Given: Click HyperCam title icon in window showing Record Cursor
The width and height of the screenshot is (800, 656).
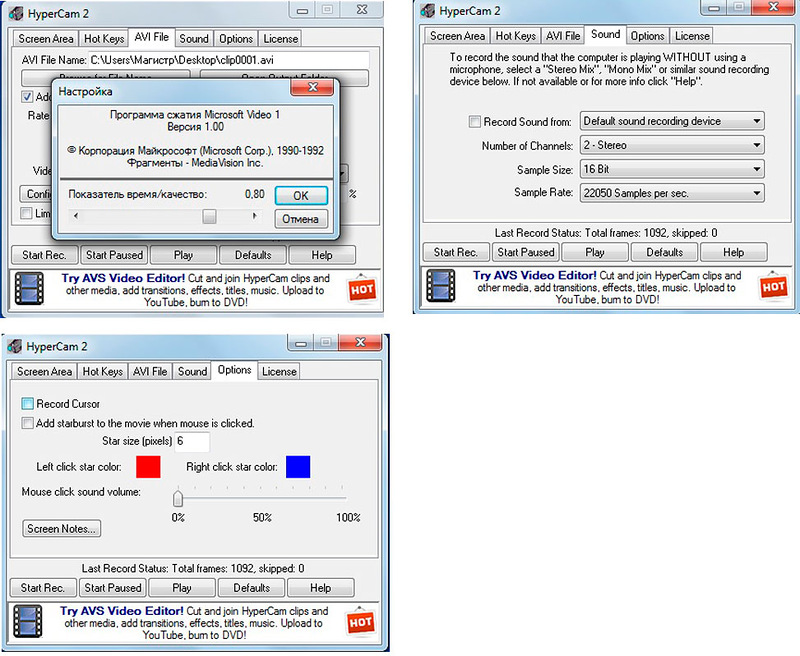Looking at the screenshot, I should click(15, 346).
